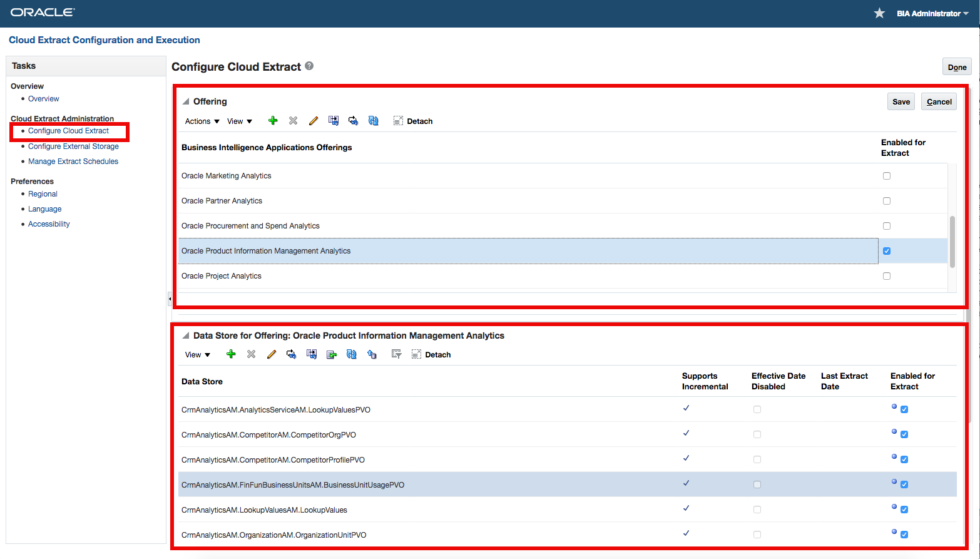This screenshot has width=980, height=559.
Task: Open the BIA Administrator user menu
Action: tap(932, 14)
